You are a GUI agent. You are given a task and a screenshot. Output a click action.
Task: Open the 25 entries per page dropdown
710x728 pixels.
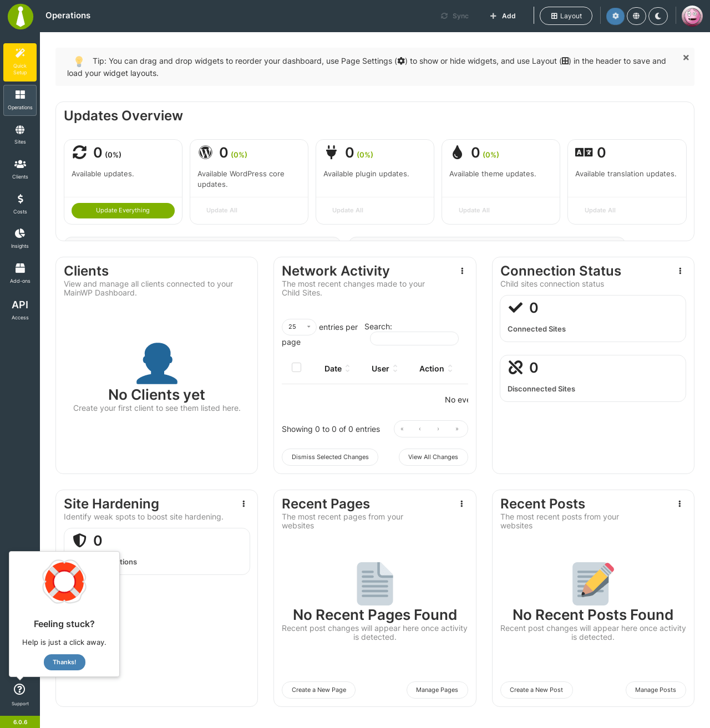click(x=299, y=327)
